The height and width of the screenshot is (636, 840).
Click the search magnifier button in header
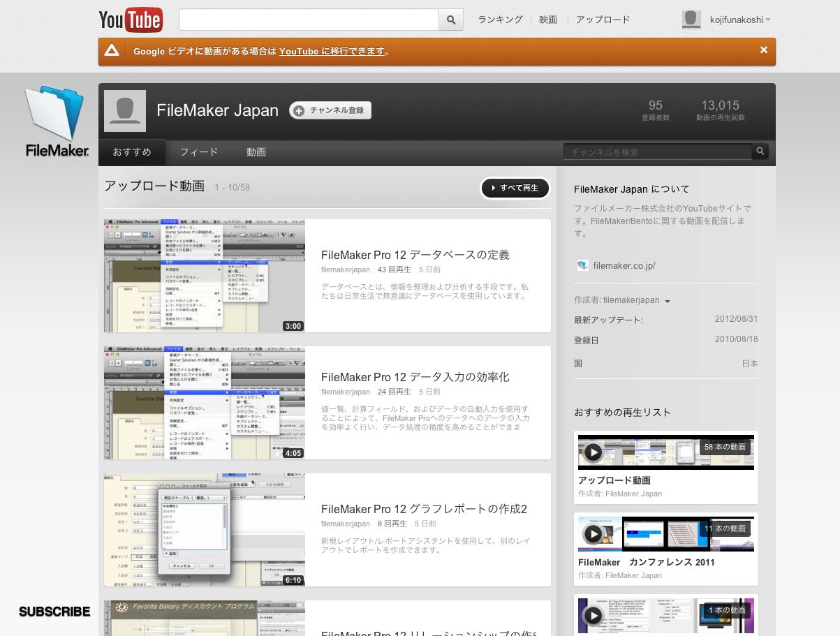(451, 20)
